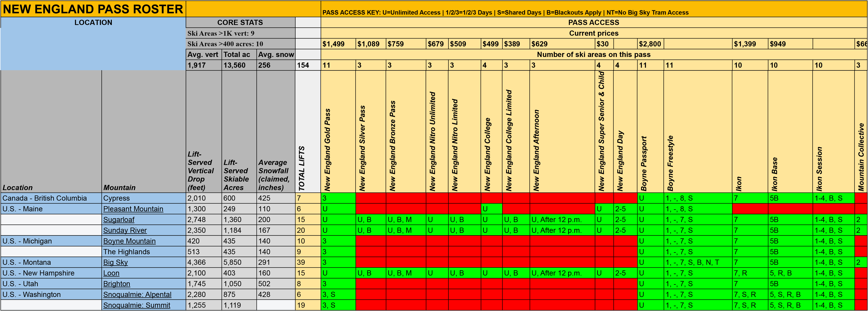Select the New England Gold Pass header
Viewport: 868px width, 311px height.
click(327, 150)
